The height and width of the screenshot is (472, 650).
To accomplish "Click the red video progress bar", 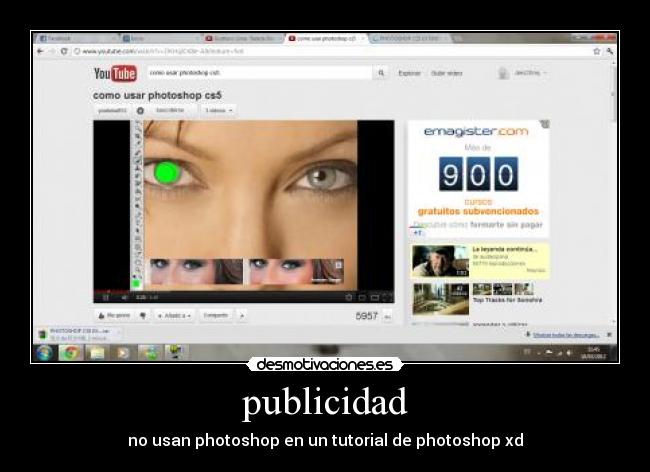I will click(112, 291).
